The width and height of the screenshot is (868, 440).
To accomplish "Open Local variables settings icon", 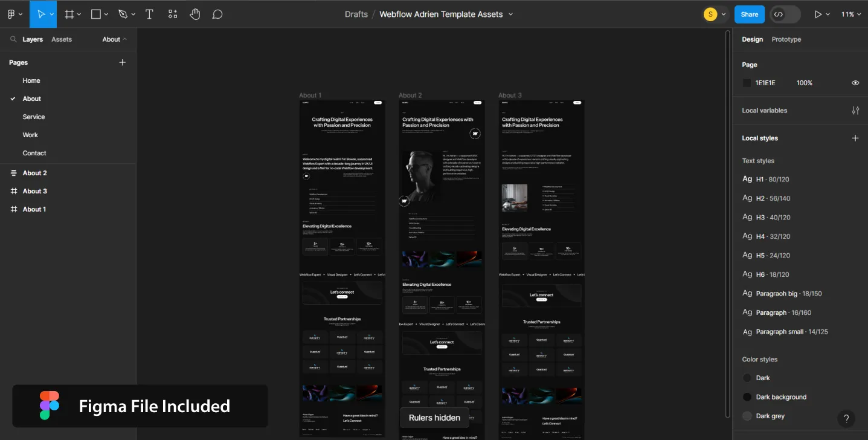I will [x=855, y=111].
